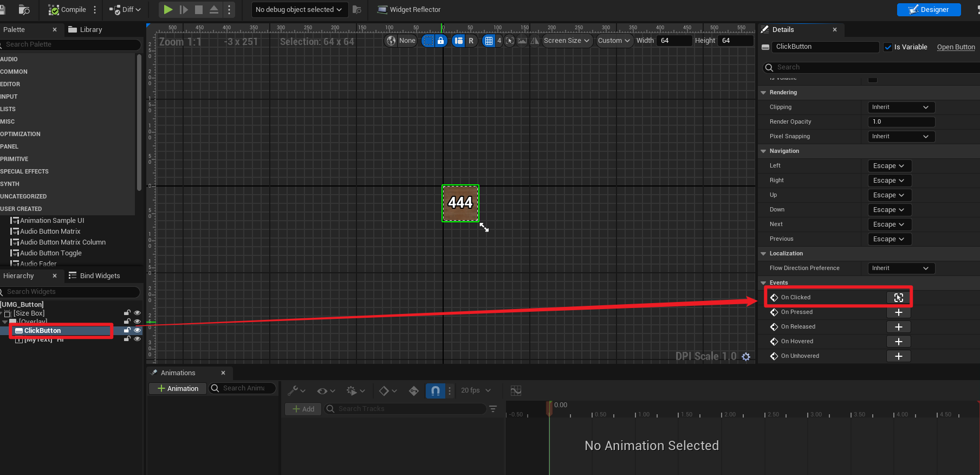980x475 pixels.
Task: Toggle the R render transform mode
Action: [x=471, y=41]
